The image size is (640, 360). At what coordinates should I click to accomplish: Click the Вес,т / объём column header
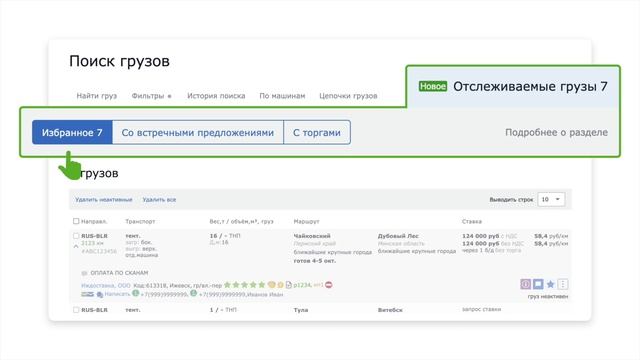pyautogui.click(x=241, y=221)
